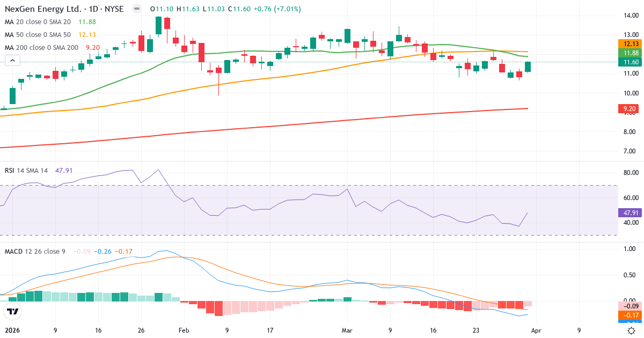Toggle visibility of the MA 50 indicator
Viewport: 644px width, 338px height.
pos(38,34)
